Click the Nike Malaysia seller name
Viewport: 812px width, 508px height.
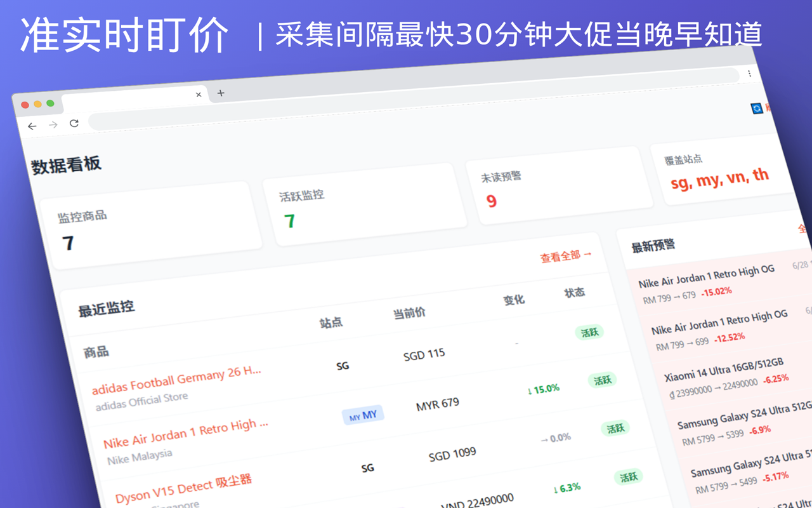point(140,455)
